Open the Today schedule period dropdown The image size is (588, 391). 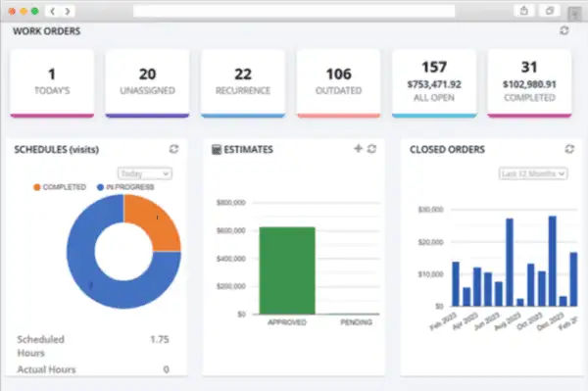(x=145, y=173)
